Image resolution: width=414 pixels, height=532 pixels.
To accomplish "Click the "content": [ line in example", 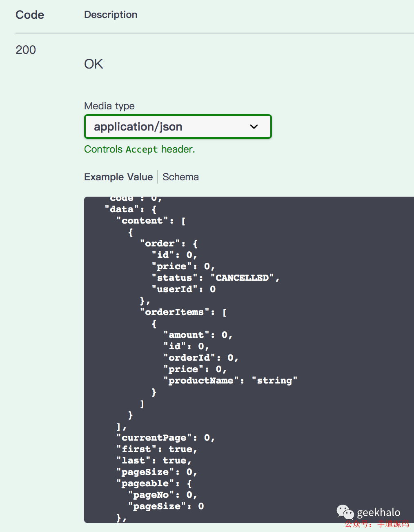I will tap(151, 221).
